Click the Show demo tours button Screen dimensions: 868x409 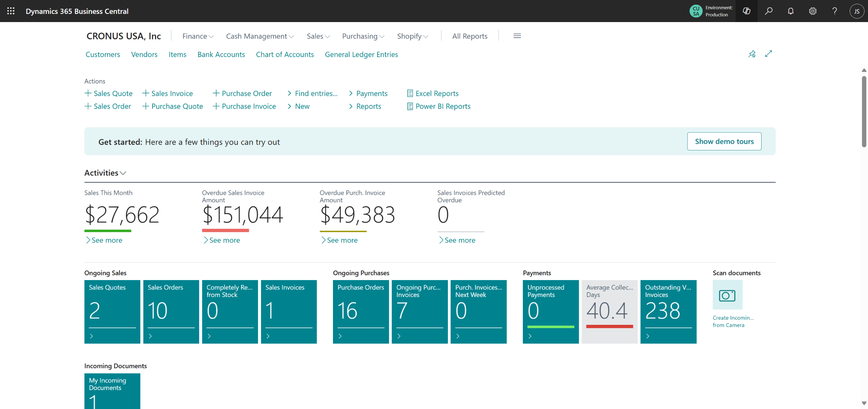click(724, 142)
